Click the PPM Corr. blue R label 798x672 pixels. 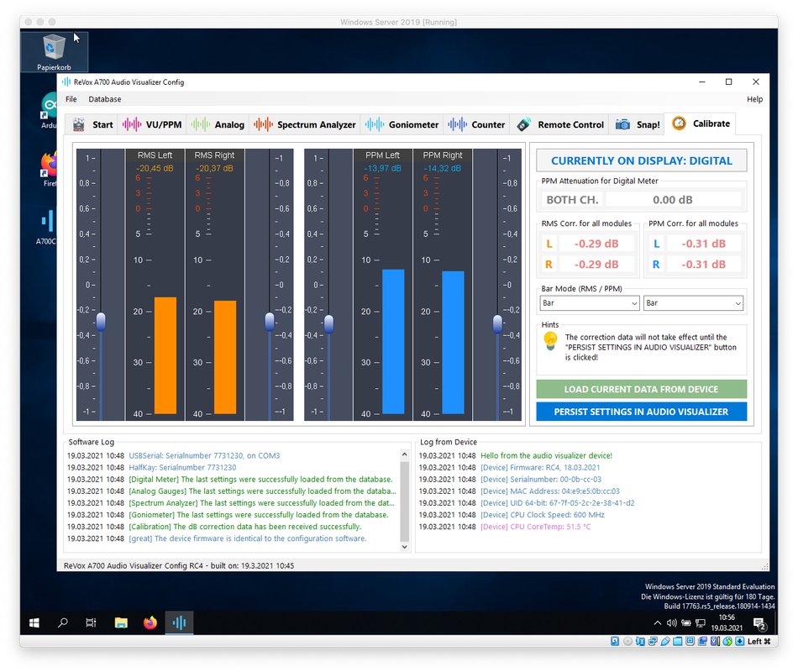click(656, 265)
